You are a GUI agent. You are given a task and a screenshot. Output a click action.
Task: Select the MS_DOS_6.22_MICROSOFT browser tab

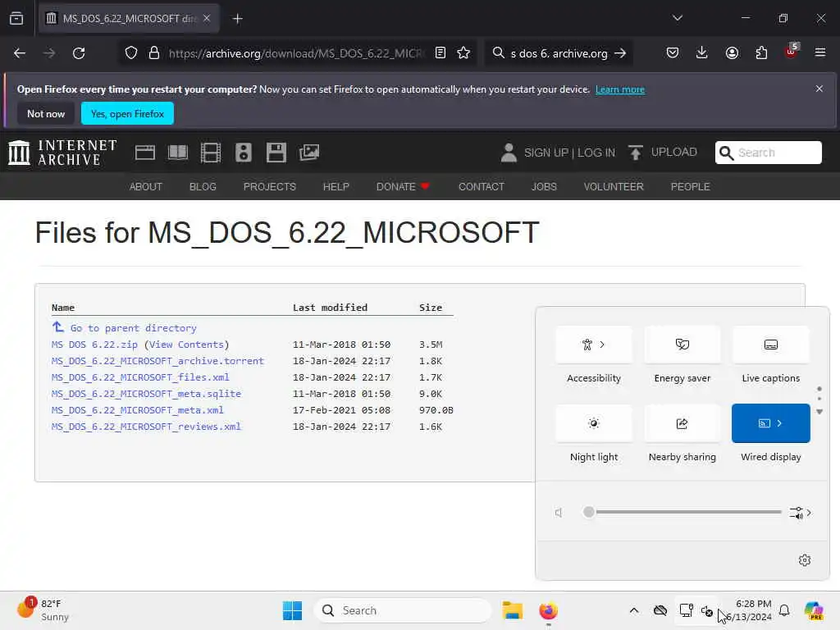129,18
